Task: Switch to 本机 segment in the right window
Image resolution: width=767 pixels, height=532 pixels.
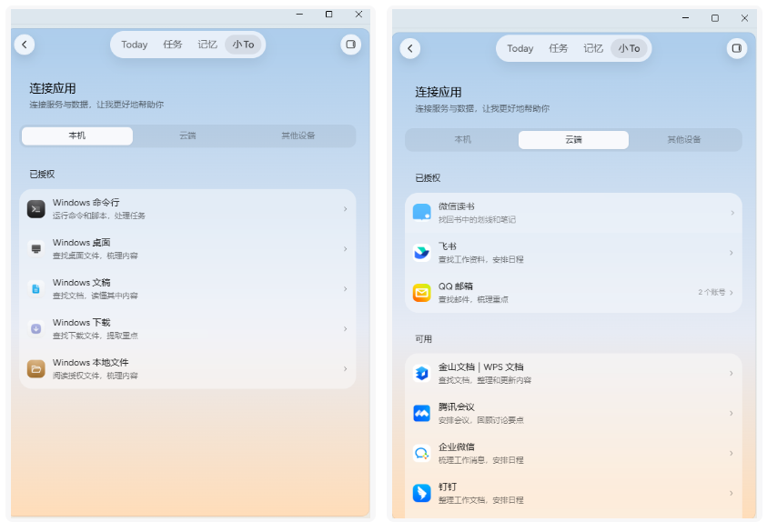Action: click(463, 140)
